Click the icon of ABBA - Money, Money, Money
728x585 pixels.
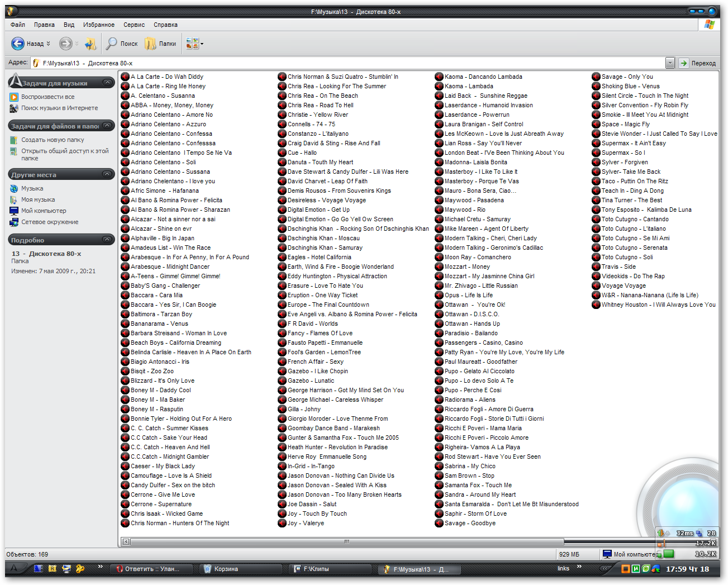[x=125, y=105]
